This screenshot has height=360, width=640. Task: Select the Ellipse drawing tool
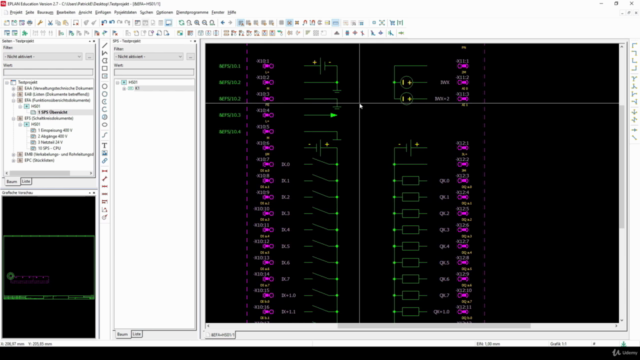click(x=105, y=125)
